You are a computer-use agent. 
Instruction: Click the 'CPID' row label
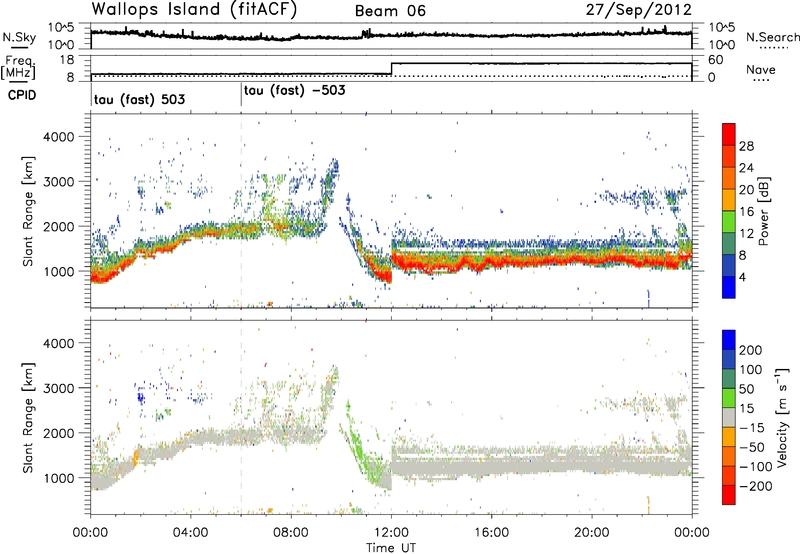point(22,95)
